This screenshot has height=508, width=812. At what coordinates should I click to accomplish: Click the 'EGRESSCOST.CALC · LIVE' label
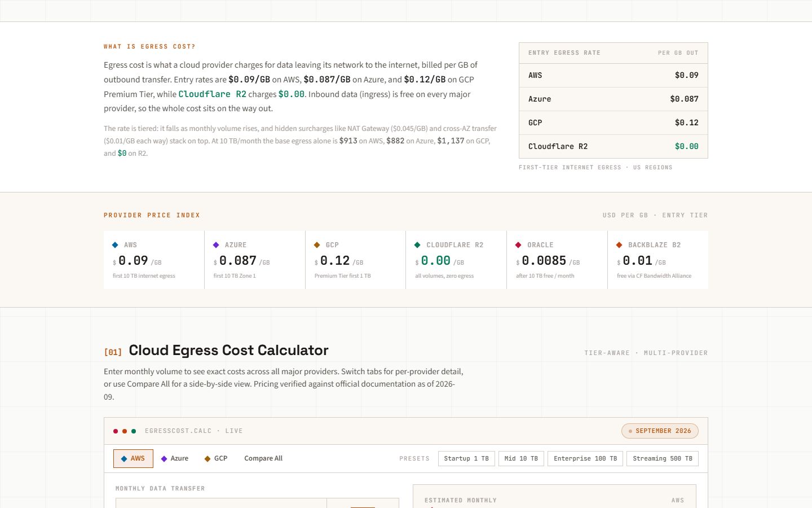(x=193, y=431)
